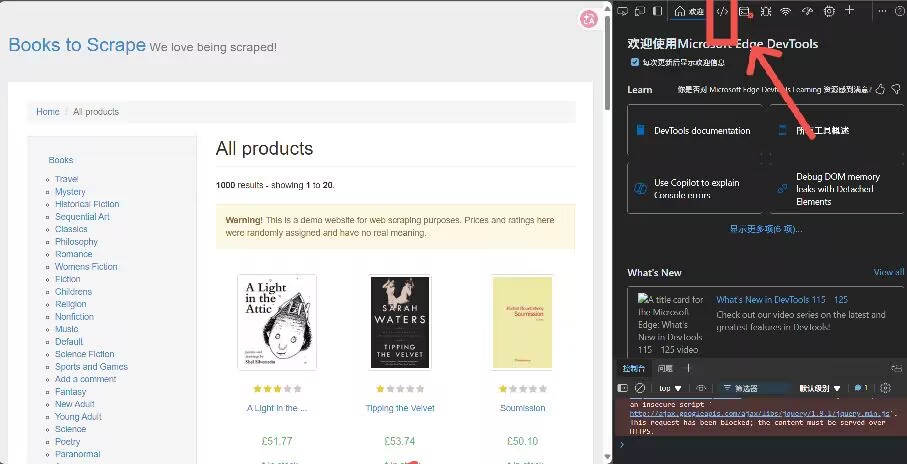907x464 pixels.
Task: Open the Womens Fiction category
Action: click(86, 267)
